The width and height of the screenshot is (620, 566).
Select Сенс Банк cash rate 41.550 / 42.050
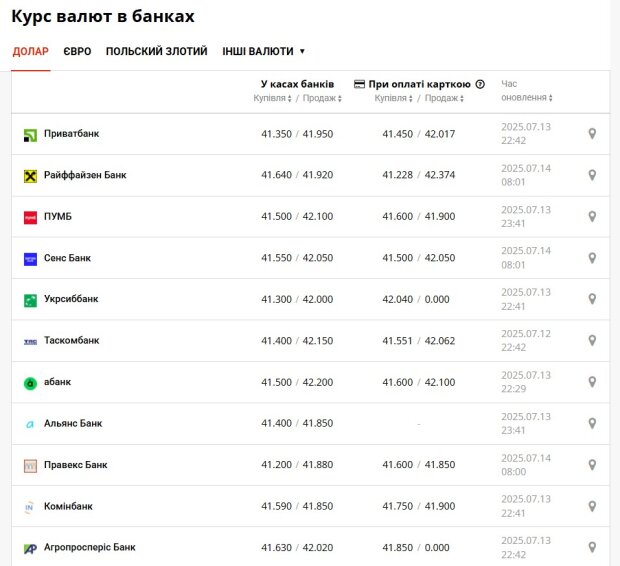coord(297,258)
